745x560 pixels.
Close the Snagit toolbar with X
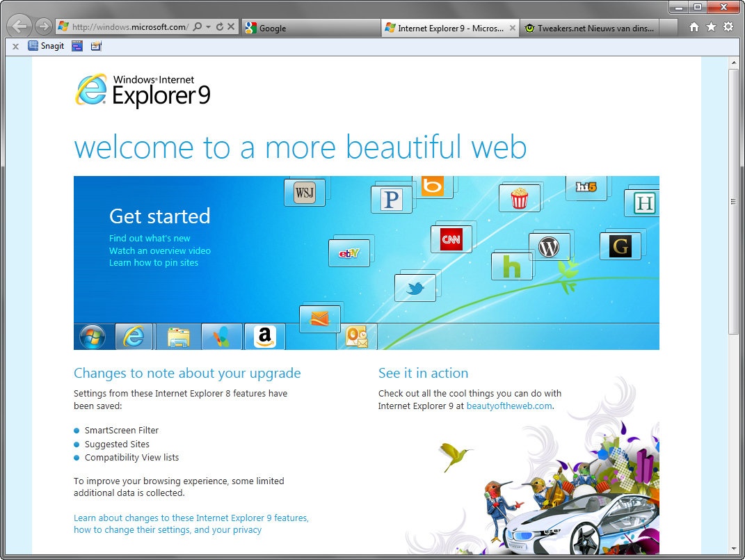(16, 47)
